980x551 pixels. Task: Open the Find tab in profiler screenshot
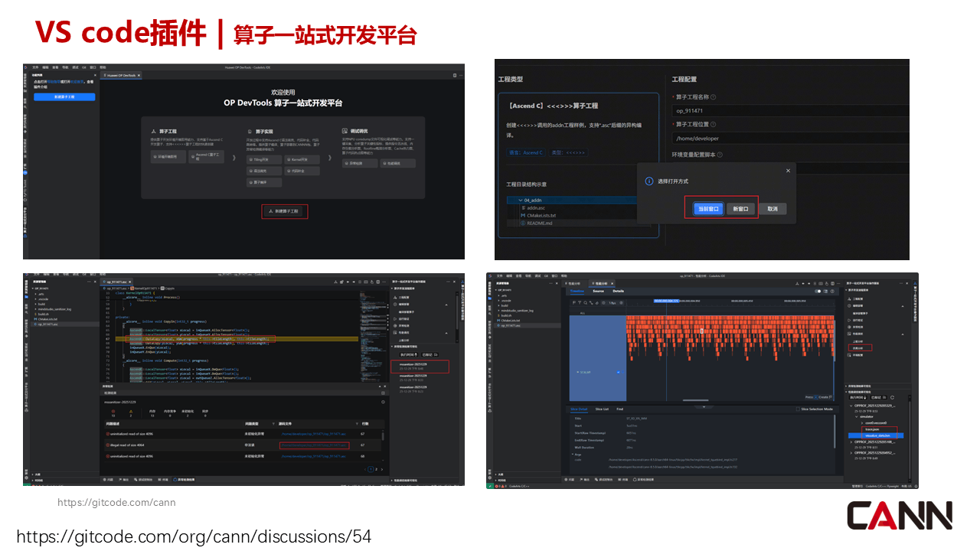620,409
